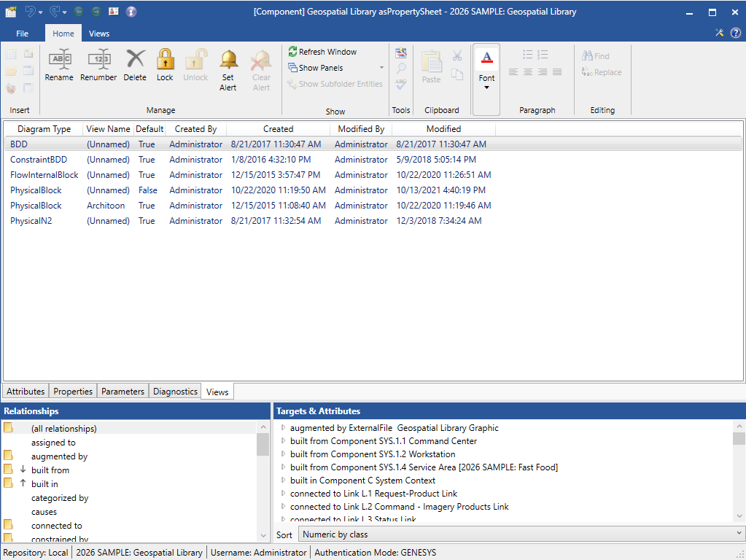Screen dimensions: 746x560
Task: Click the top icon in Tools group
Action: click(x=401, y=52)
